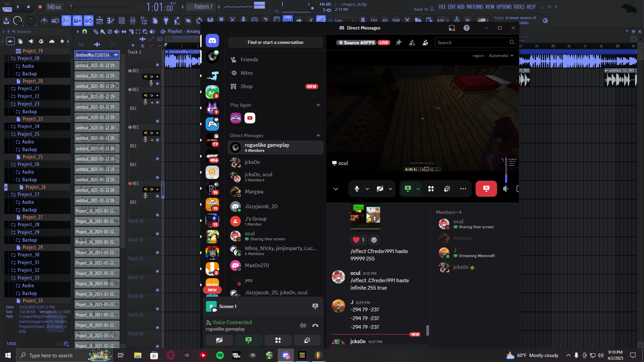Screen dimensions: 644x362
Task: Expand screen share options arrow
Action: point(418,189)
